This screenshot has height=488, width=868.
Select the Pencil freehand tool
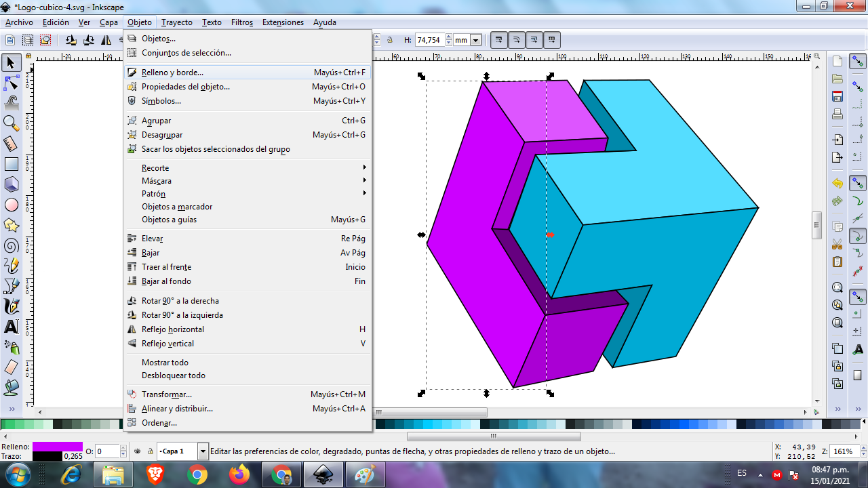(11, 266)
